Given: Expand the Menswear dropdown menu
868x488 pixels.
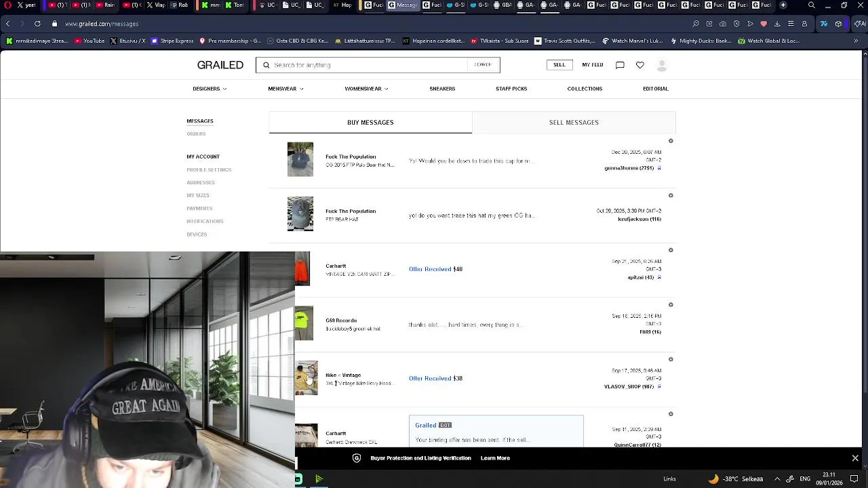Looking at the screenshot, I should click(x=285, y=89).
